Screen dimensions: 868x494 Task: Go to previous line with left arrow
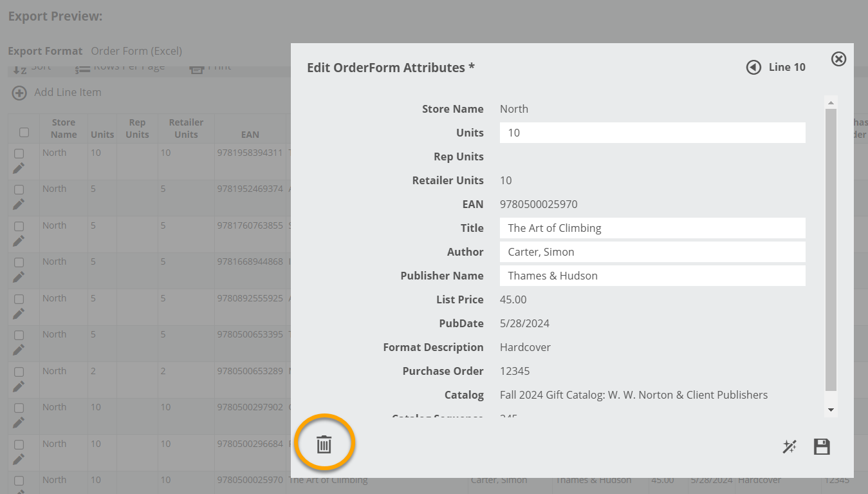(753, 67)
